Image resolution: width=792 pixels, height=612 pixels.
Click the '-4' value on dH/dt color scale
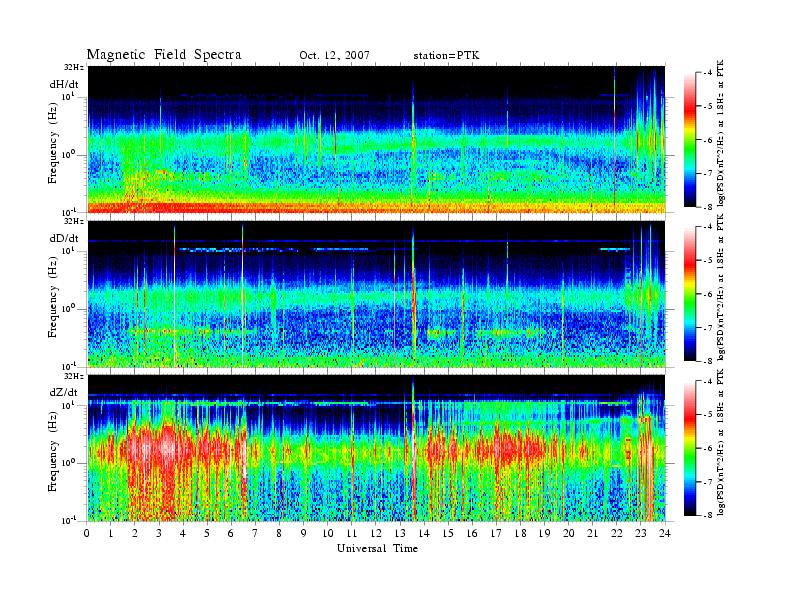coord(708,73)
